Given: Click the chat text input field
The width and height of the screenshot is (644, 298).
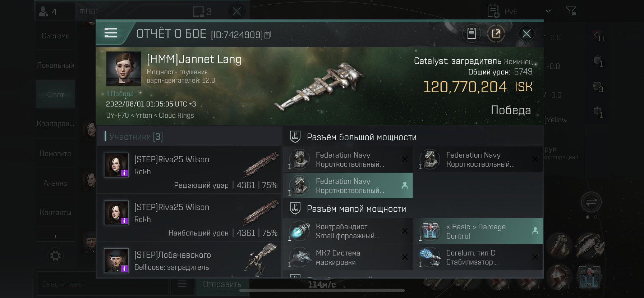Looking at the screenshot, I should [102, 284].
